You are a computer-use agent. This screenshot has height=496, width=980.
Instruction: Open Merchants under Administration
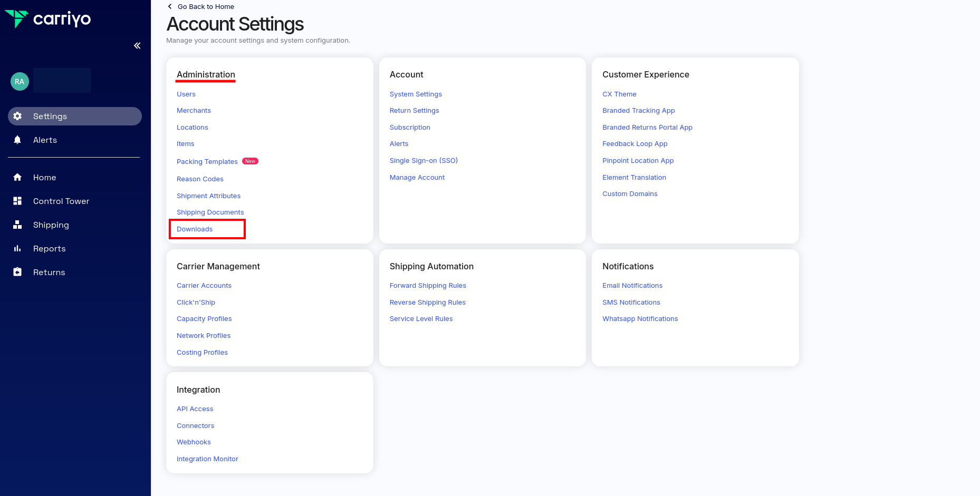(194, 110)
